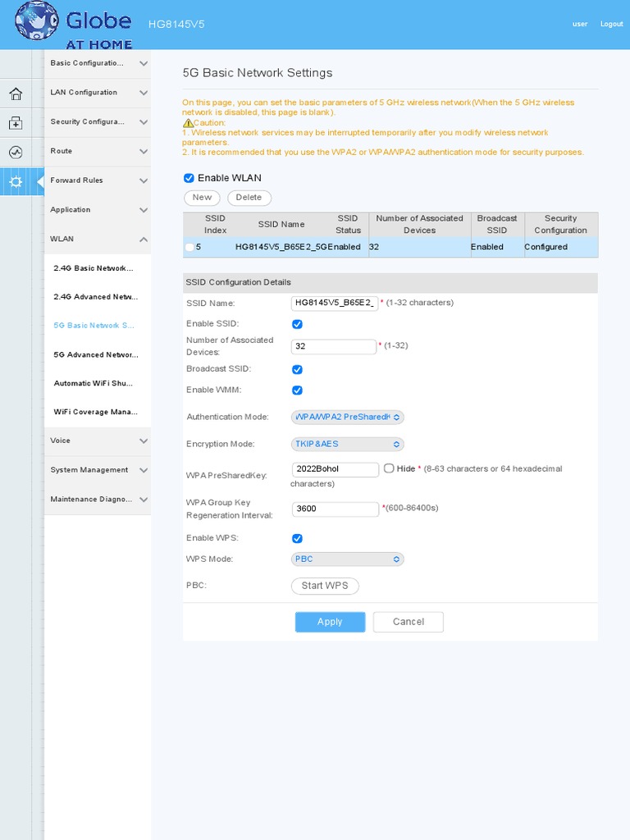Open the system monitor pulse icon
Viewport: 630px width, 840px height.
point(16,153)
